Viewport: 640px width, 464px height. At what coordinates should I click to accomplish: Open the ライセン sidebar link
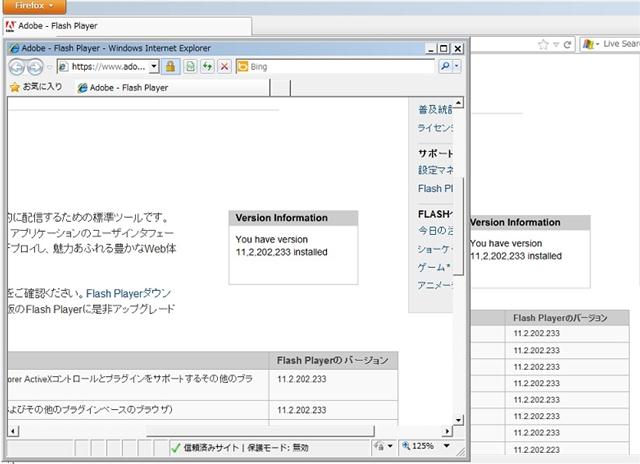(x=435, y=128)
